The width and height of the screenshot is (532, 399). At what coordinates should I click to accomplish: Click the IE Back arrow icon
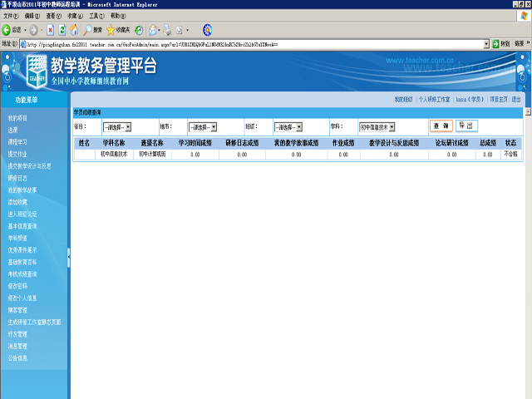[x=7, y=30]
